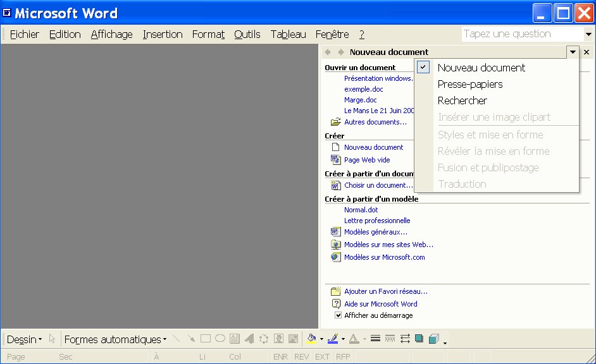Click Nouveau document link under Créer
This screenshot has width=596, height=364.
374,147
